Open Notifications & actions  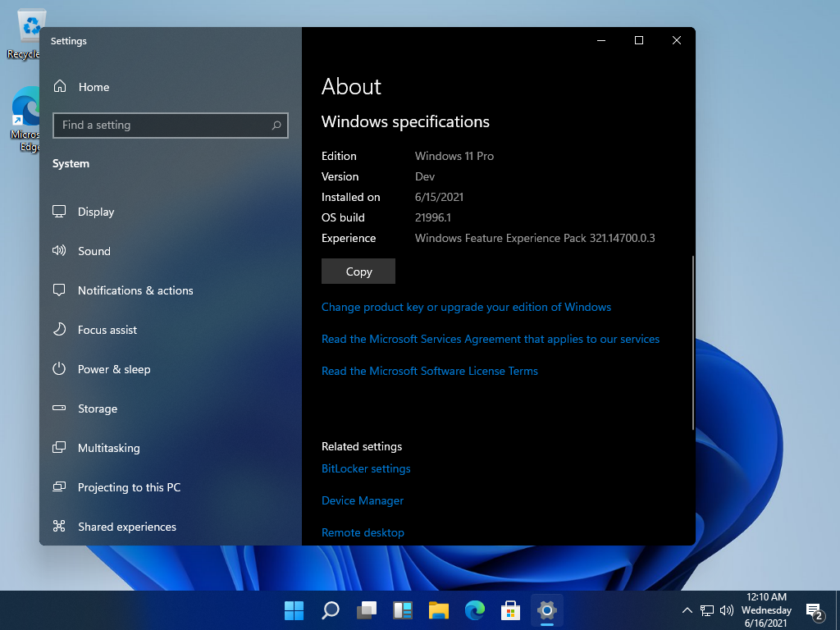[171, 290]
